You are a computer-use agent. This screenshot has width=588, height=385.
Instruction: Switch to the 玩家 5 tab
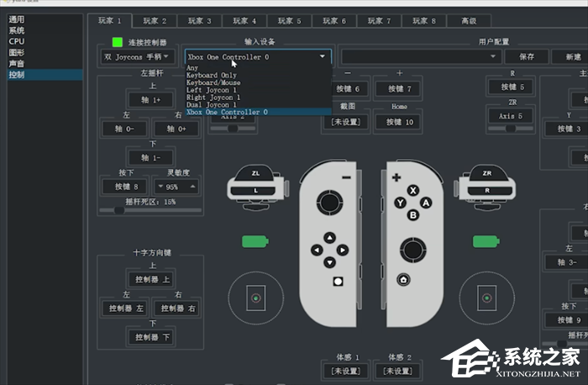pos(289,21)
